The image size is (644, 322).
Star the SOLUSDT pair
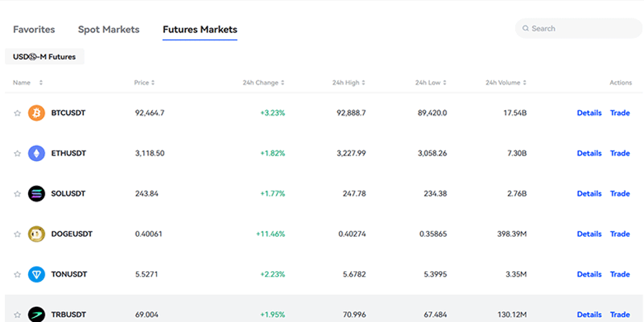click(18, 194)
